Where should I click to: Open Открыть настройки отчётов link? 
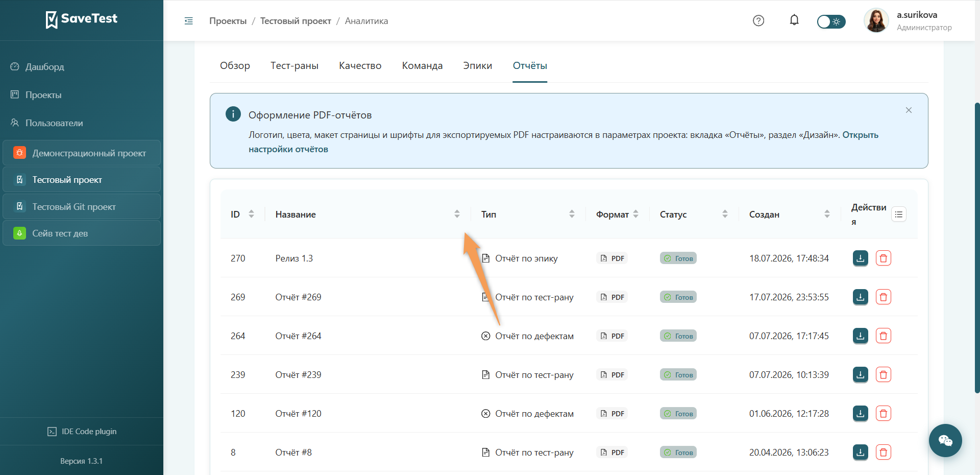[x=563, y=142]
